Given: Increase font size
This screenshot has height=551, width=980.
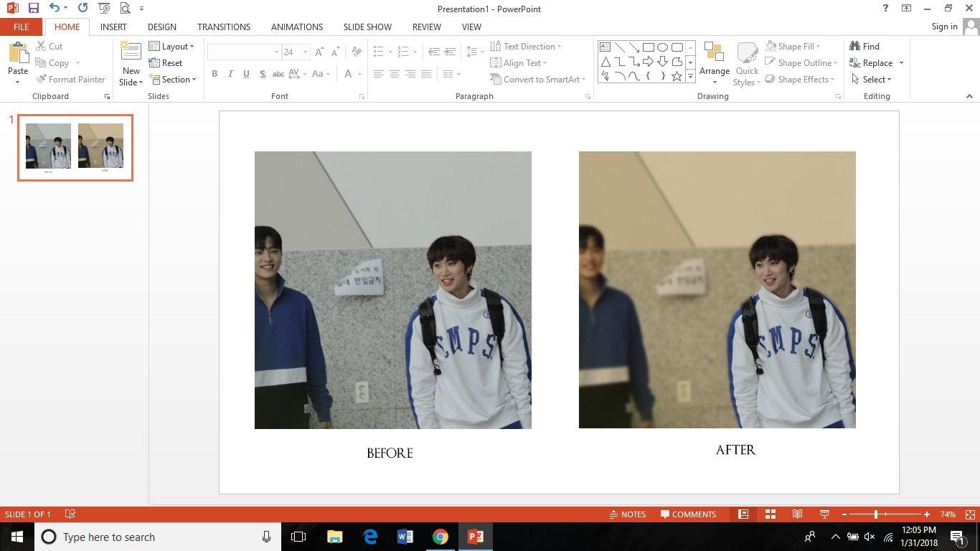Looking at the screenshot, I should (319, 52).
